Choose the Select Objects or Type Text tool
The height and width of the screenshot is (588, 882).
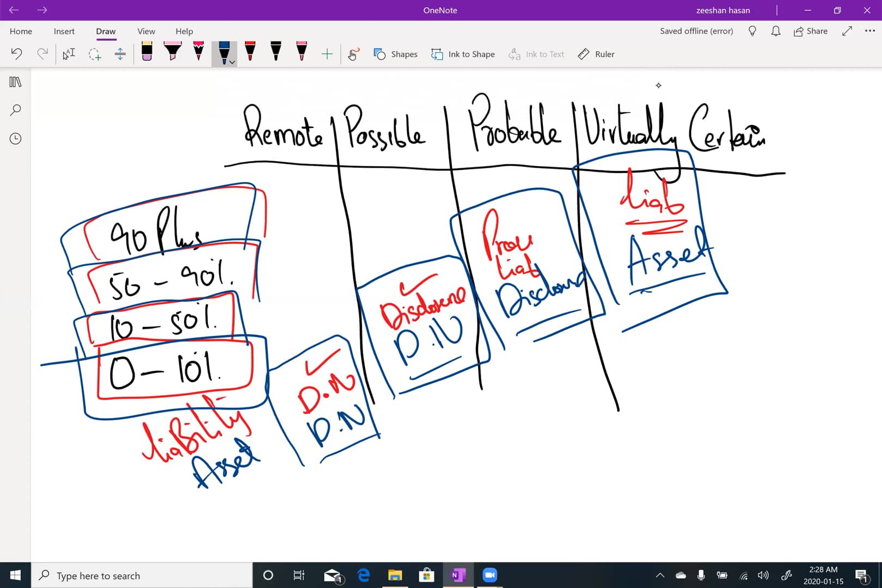coord(69,54)
